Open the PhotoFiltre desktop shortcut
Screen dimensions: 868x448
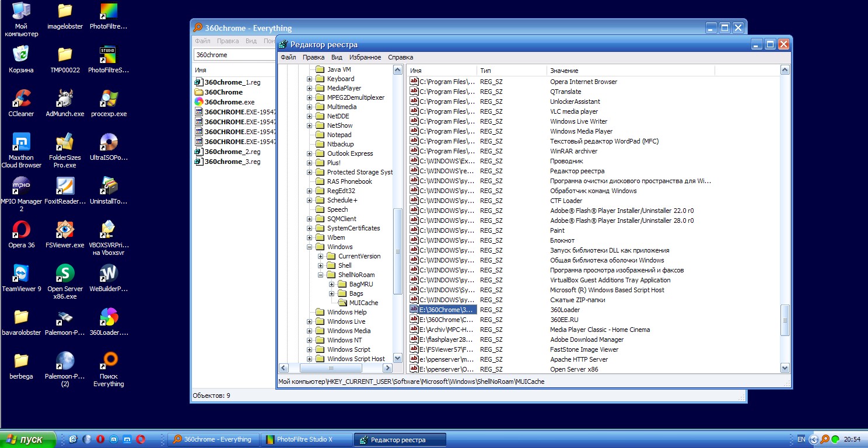108,16
